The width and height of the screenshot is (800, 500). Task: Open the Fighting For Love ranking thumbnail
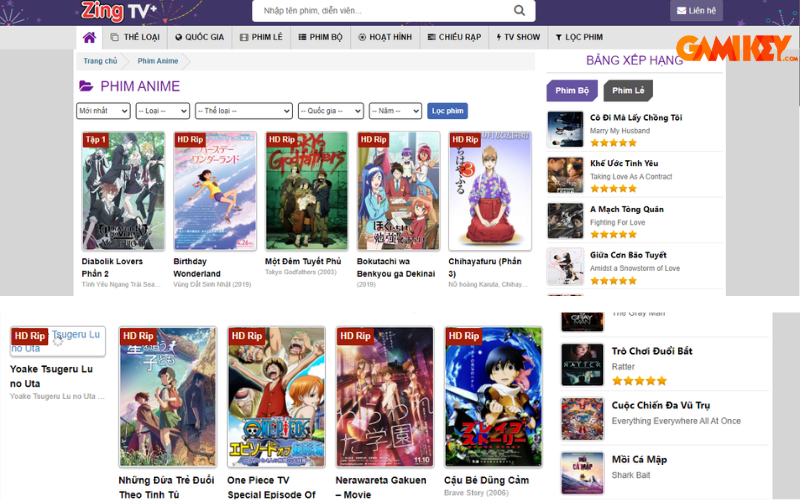pyautogui.click(x=565, y=221)
